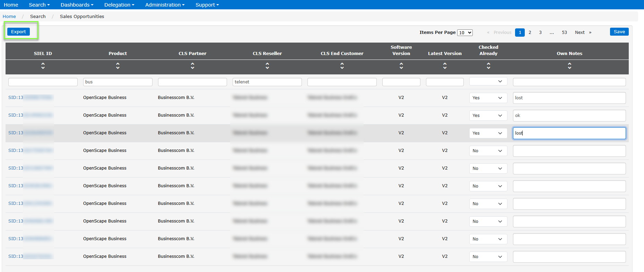This screenshot has width=644, height=272.
Task: Sort by the Latest Version column arrows
Action: click(x=445, y=66)
